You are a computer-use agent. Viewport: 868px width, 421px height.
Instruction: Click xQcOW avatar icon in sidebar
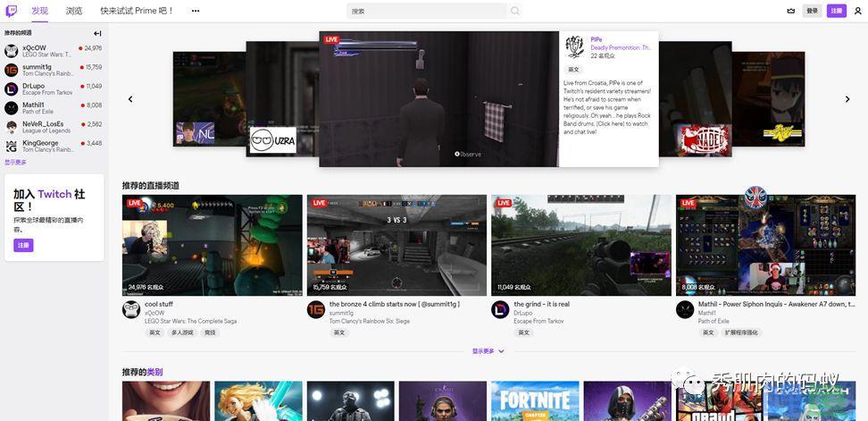click(11, 51)
